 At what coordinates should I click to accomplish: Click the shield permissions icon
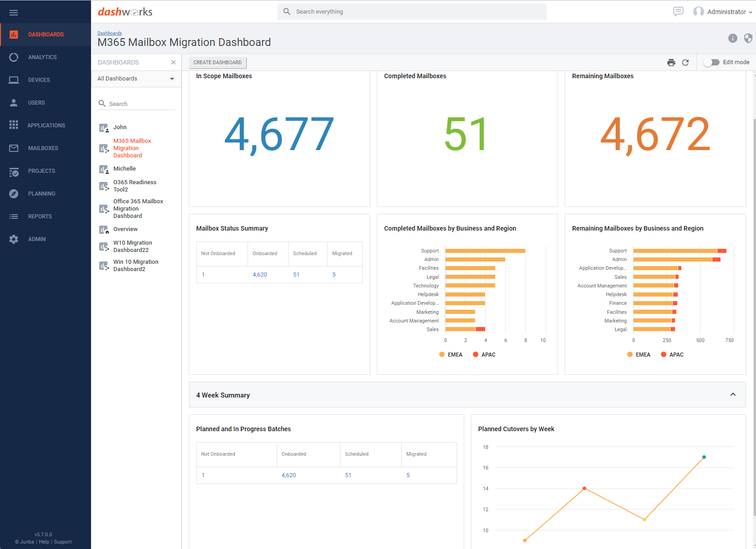(x=748, y=38)
